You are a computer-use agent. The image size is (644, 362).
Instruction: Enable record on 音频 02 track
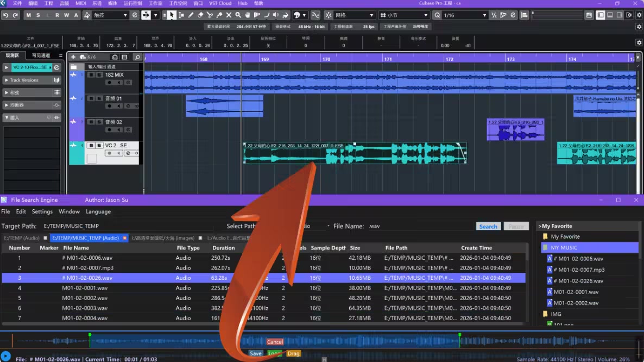click(110, 130)
